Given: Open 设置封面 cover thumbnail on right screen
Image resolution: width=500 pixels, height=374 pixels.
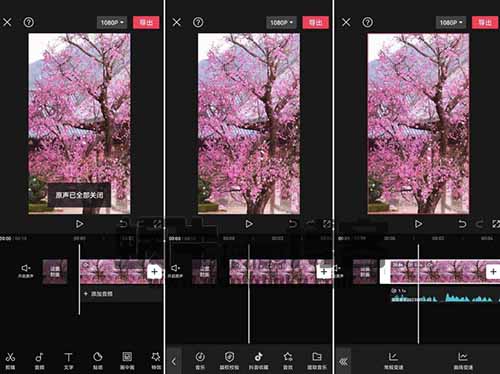Looking at the screenshot, I should pyautogui.click(x=365, y=272).
